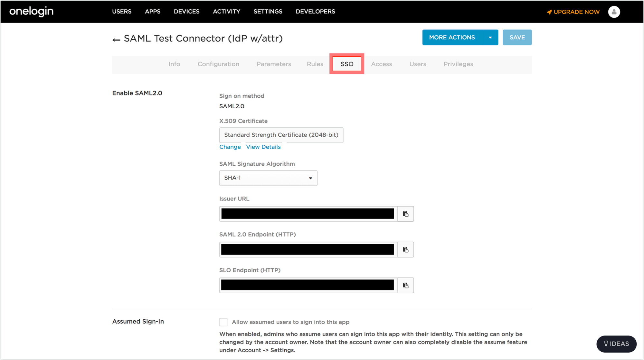
Task: Click the X.509 Certificate field
Action: [281, 135]
